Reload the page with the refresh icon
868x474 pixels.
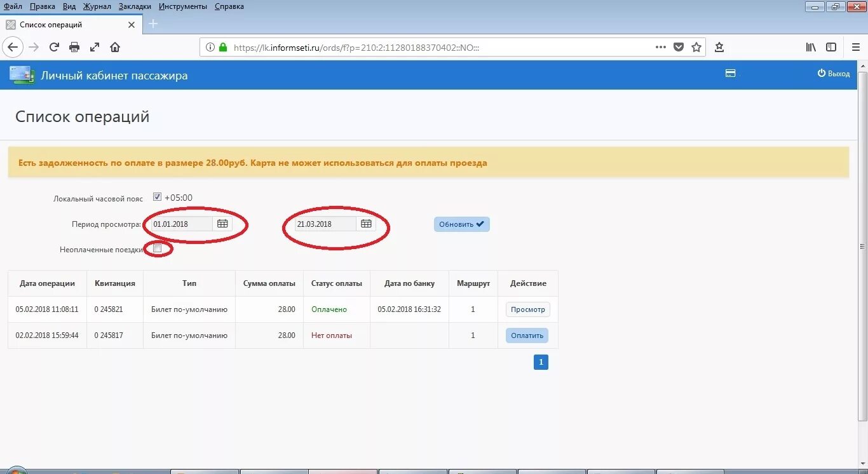click(54, 47)
